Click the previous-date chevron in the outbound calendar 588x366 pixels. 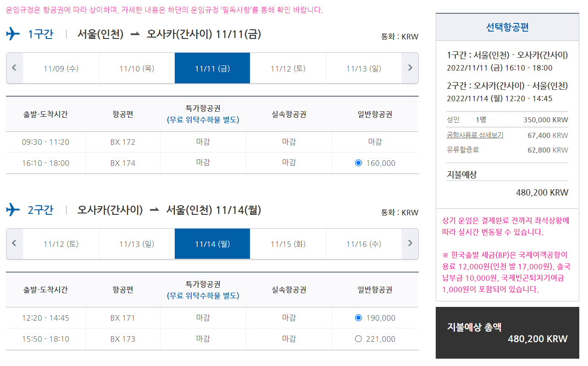[14, 68]
